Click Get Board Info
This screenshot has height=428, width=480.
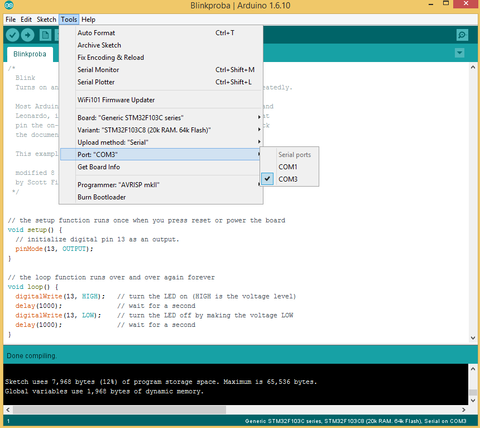161,167
